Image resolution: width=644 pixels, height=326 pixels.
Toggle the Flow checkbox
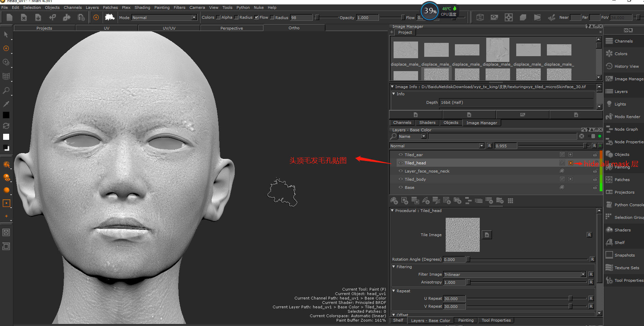click(x=272, y=17)
